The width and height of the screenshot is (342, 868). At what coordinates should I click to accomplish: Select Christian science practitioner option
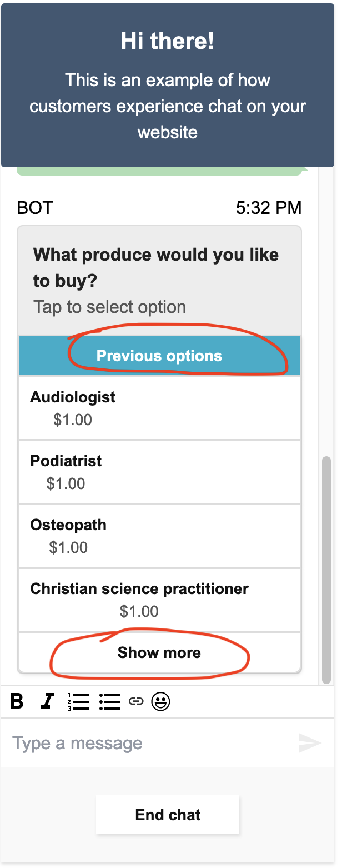[159, 600]
